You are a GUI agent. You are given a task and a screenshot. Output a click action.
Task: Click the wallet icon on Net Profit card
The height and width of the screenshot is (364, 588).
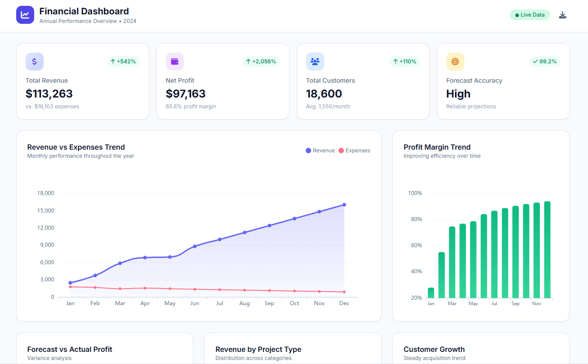click(175, 62)
